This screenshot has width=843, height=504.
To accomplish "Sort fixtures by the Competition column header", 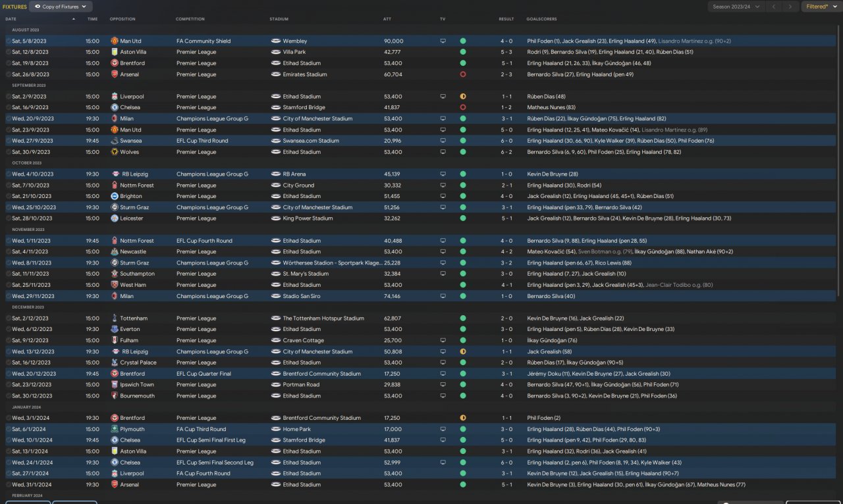I will [x=190, y=19].
